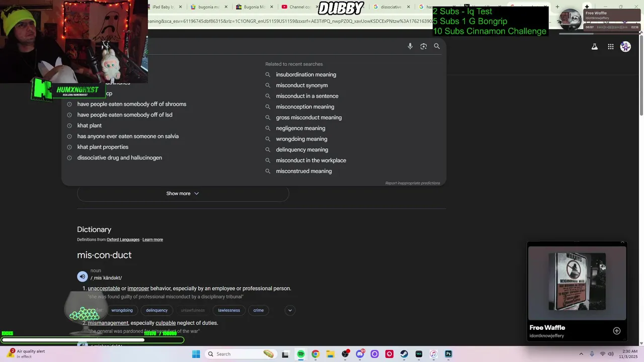The width and height of the screenshot is (644, 362).
Task: Click Report inappropriate predictions link
Action: [413, 183]
